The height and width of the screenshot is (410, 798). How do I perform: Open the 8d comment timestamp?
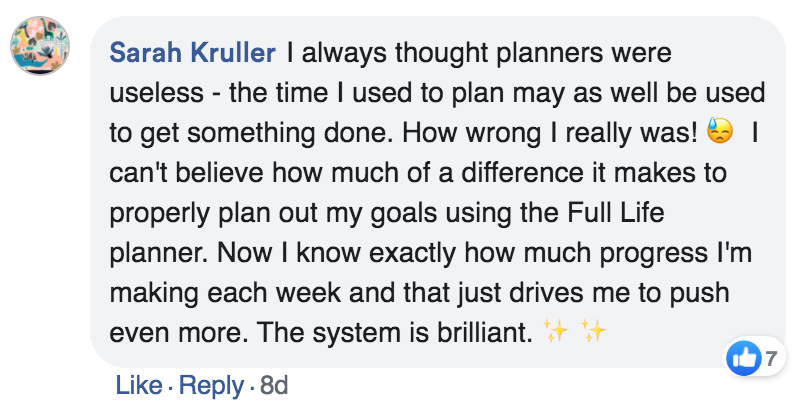point(274,386)
